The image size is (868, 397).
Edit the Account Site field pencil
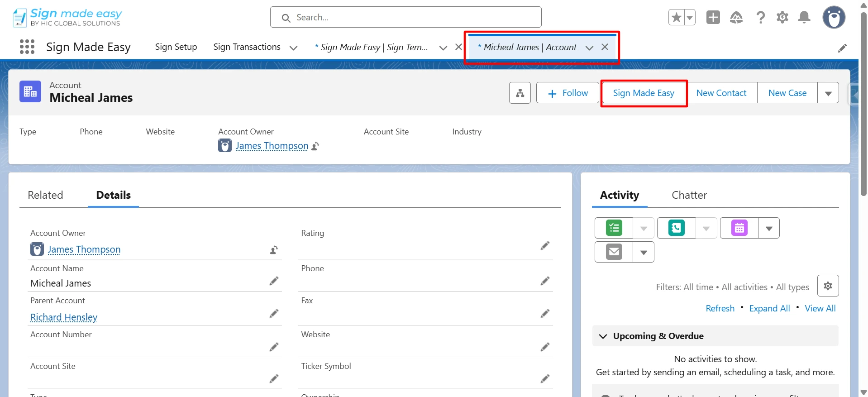(274, 378)
